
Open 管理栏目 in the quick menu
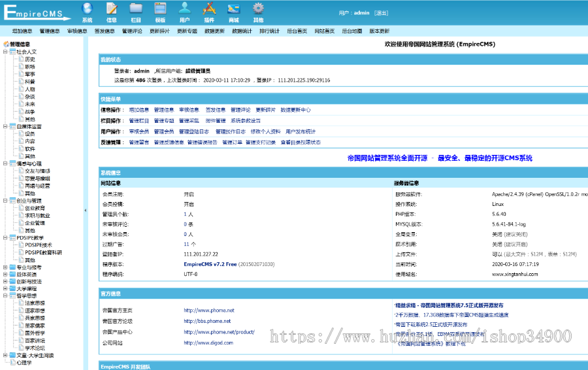coord(139,121)
